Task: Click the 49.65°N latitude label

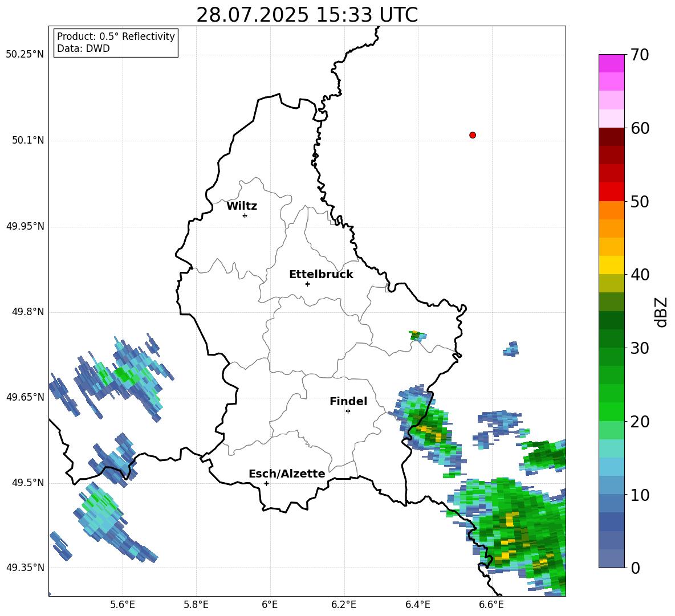Action: coord(25,397)
